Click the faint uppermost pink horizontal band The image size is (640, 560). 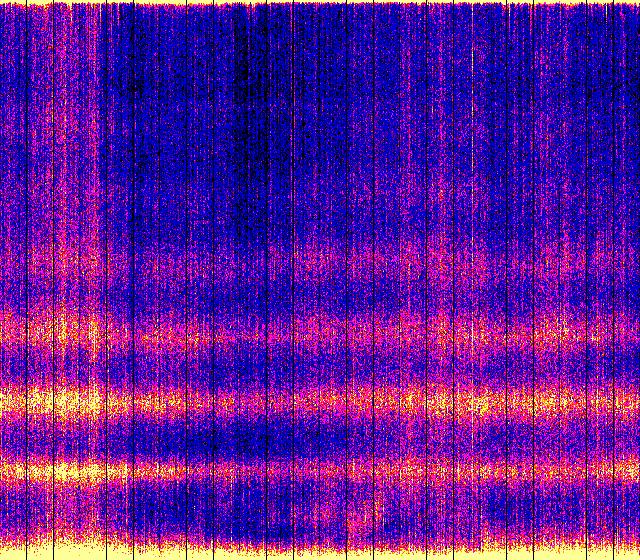click(320, 262)
